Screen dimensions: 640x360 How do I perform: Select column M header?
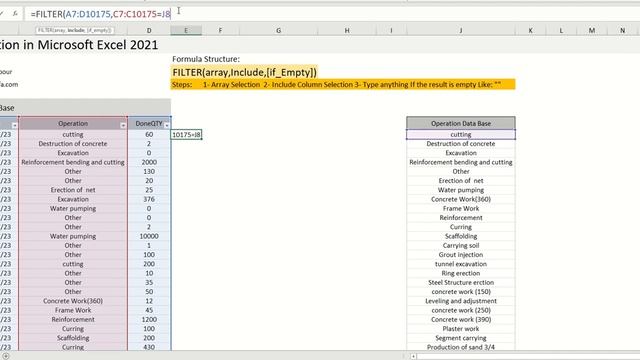[592, 31]
